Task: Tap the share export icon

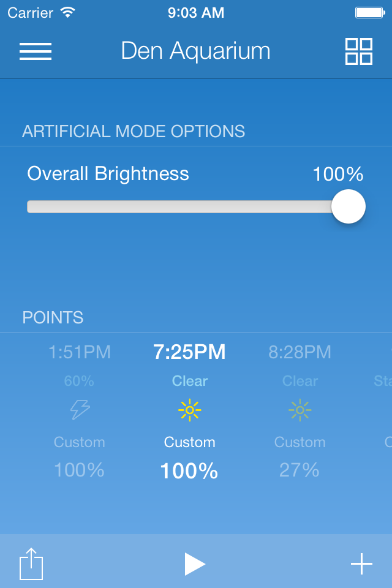Action: tap(31, 563)
